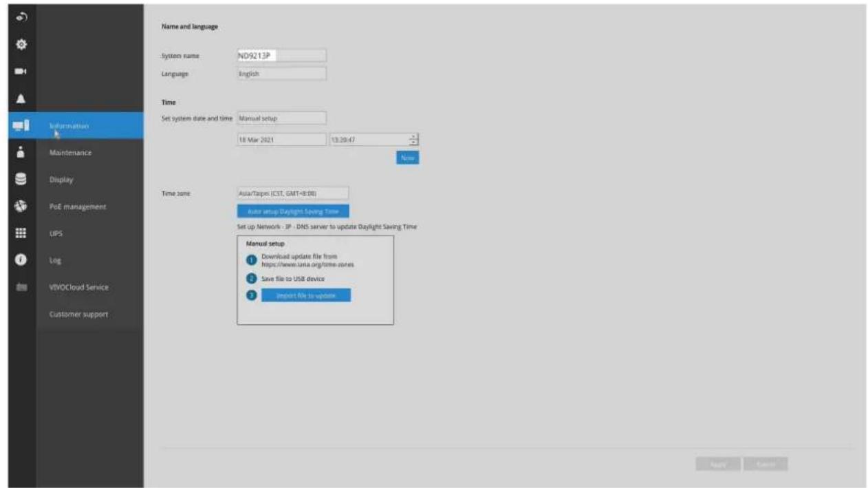Click Auto setup Daylight Saving Time button
This screenshot has height=488, width=868.
click(x=292, y=211)
